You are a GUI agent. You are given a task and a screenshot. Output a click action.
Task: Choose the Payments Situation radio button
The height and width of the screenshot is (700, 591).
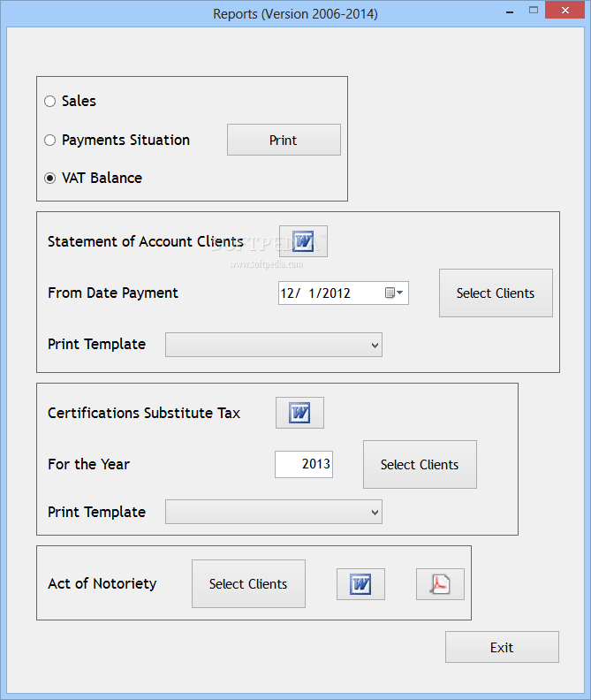(x=50, y=141)
